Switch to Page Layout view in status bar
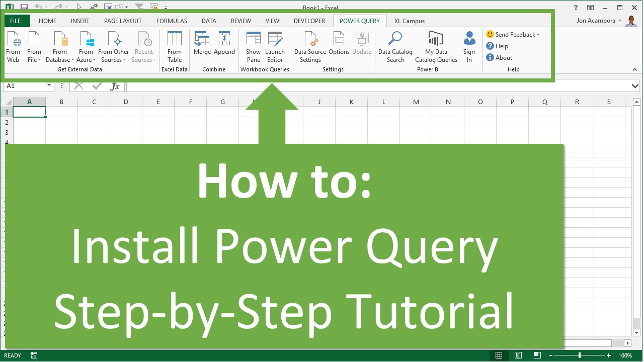The height and width of the screenshot is (362, 644). 518,355
